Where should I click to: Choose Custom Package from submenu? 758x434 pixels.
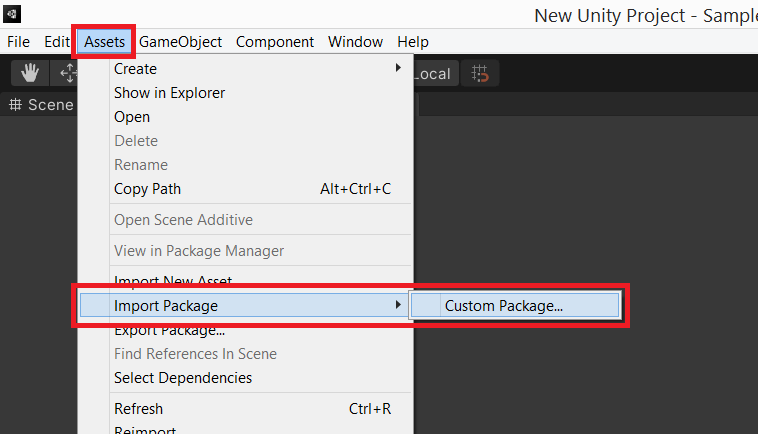504,305
